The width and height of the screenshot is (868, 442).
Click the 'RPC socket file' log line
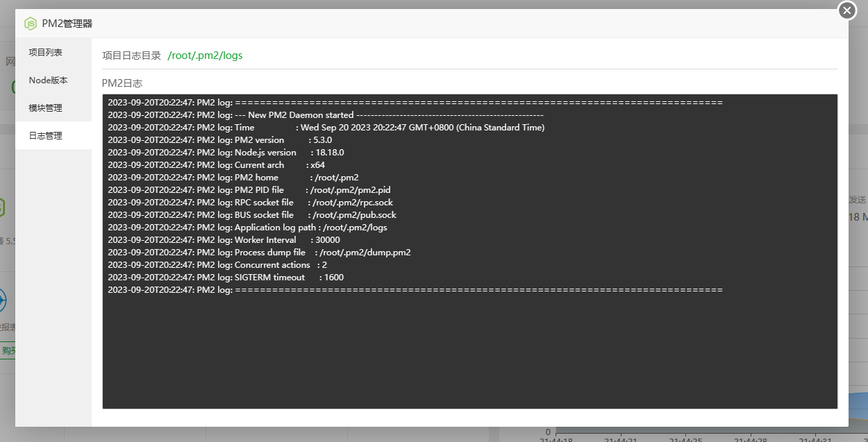pos(251,202)
